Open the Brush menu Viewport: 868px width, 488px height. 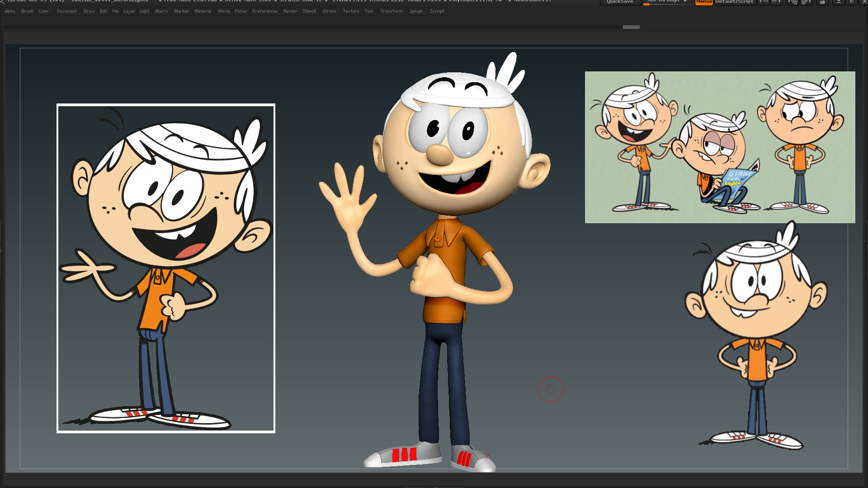[x=27, y=11]
